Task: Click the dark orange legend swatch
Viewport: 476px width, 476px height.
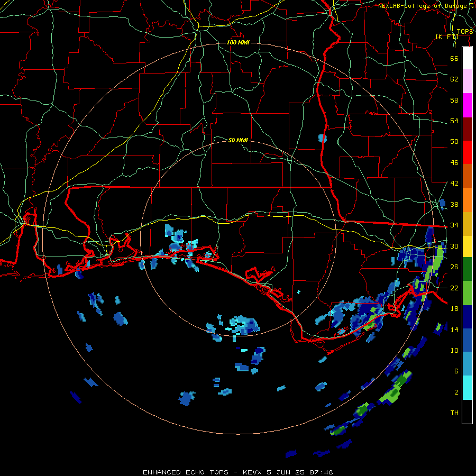Action: pos(467,176)
